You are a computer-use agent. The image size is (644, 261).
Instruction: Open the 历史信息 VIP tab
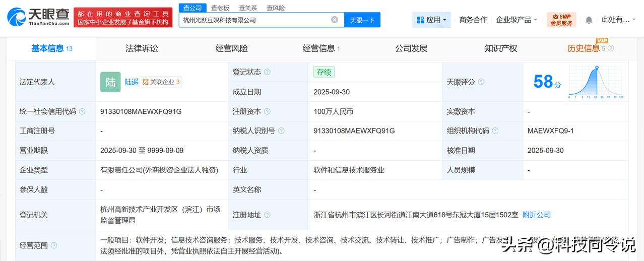point(587,48)
